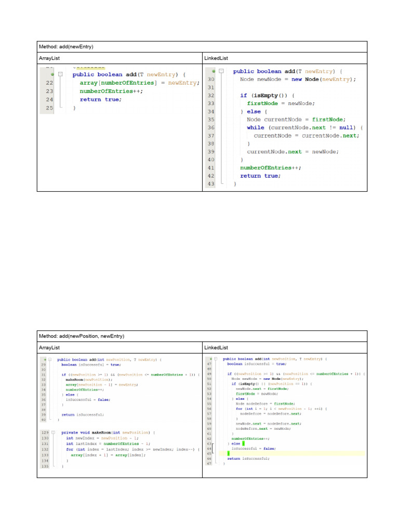Click the green highlighted brace after else

pyautogui.click(x=243, y=443)
